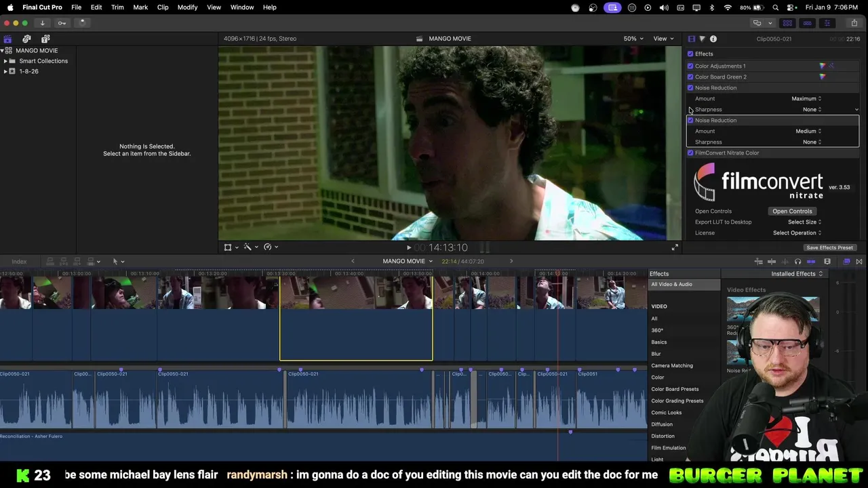Open the Clip menu

point(163,7)
